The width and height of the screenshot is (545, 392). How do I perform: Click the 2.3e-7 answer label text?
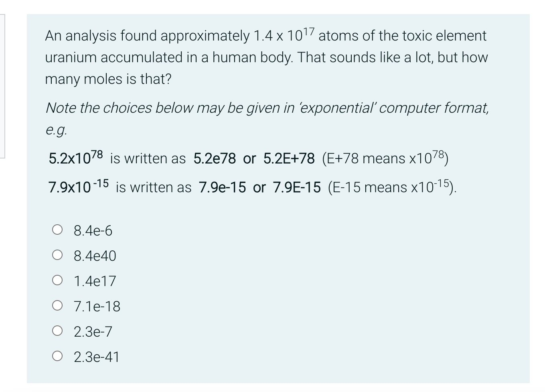[x=93, y=332]
